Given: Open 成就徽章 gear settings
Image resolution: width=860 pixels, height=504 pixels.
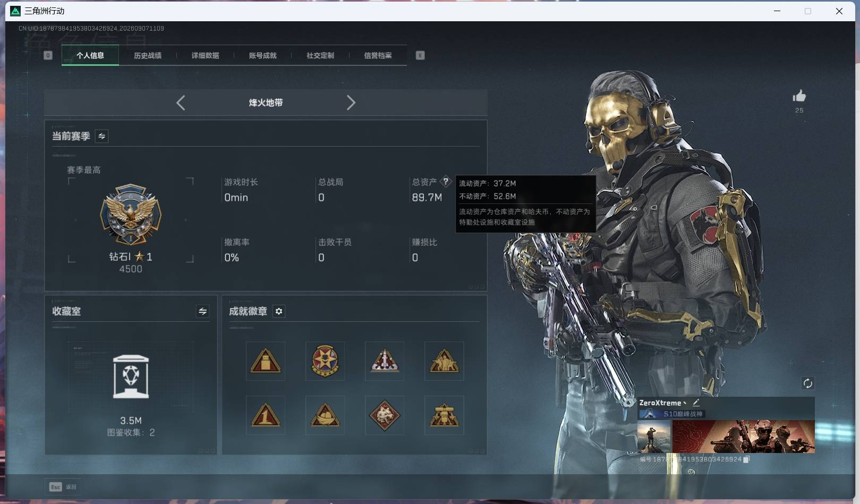Looking at the screenshot, I should (279, 311).
